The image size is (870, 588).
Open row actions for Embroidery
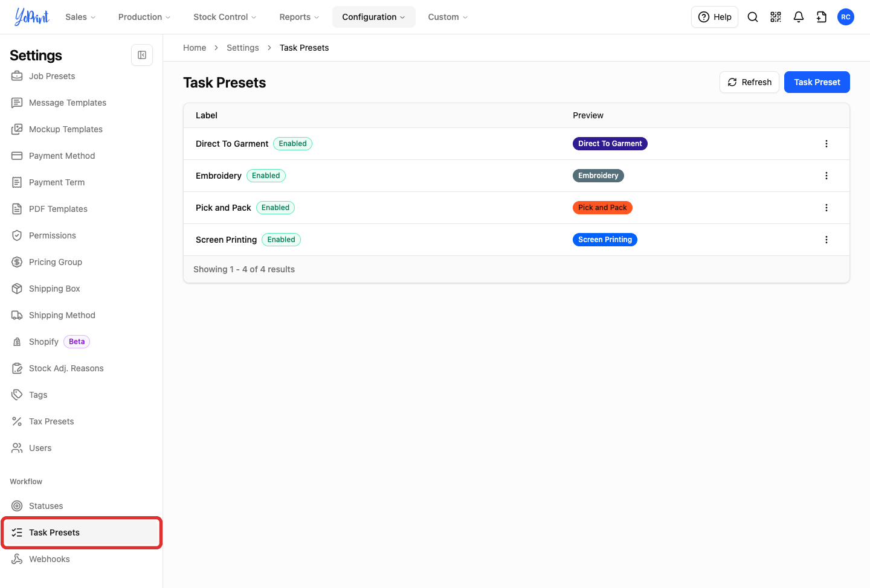(826, 176)
